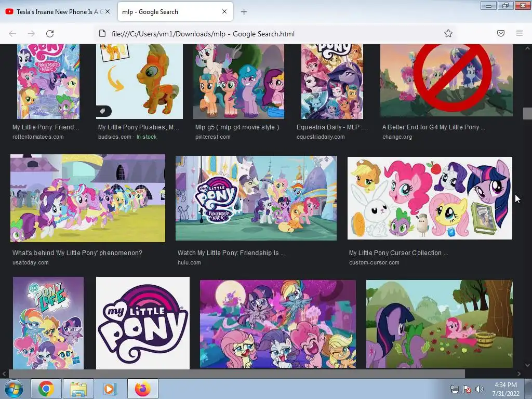Click 'A Better End for G4 My Little Pony' link
The width and height of the screenshot is (532, 399).
(x=434, y=127)
